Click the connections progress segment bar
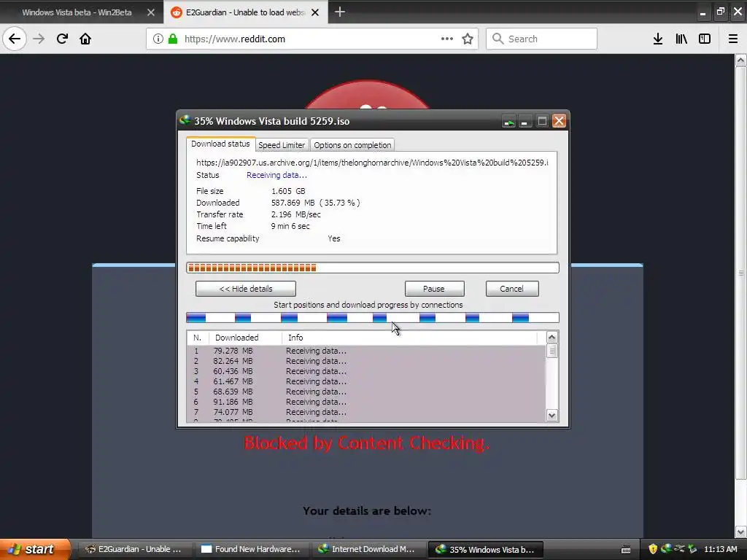The width and height of the screenshot is (747, 560). [x=373, y=318]
